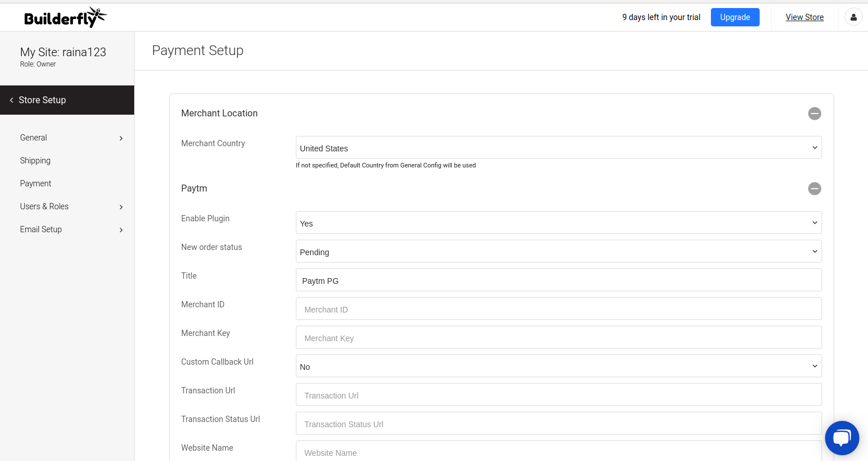Image resolution: width=868 pixels, height=461 pixels.
Task: Click the blue Upgrade button
Action: point(735,17)
